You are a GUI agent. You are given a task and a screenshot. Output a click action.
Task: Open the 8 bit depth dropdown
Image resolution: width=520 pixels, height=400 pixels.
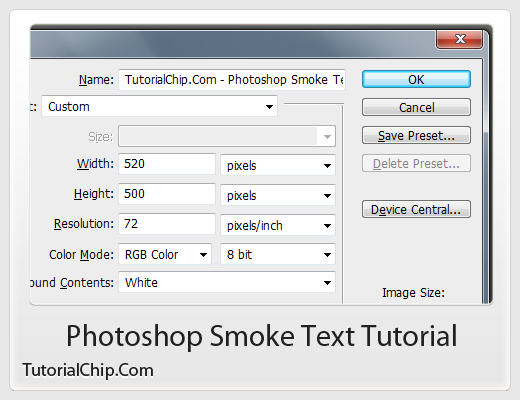click(278, 254)
